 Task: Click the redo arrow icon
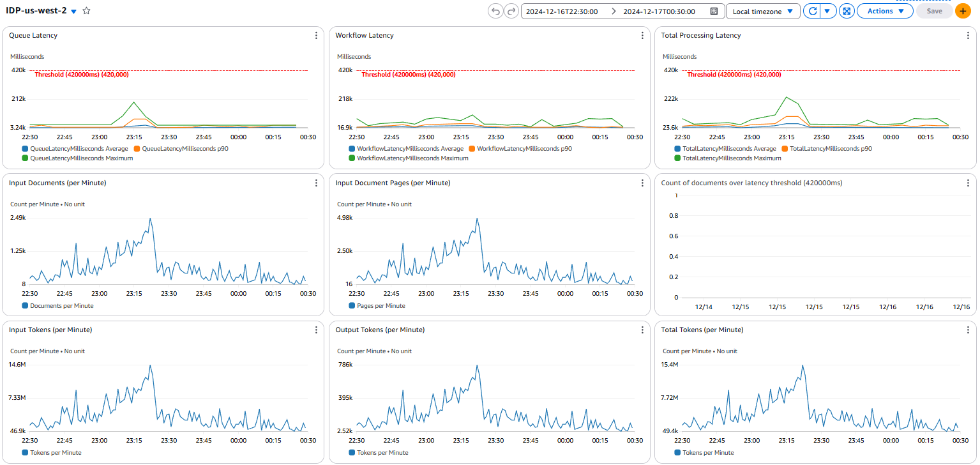(x=510, y=11)
